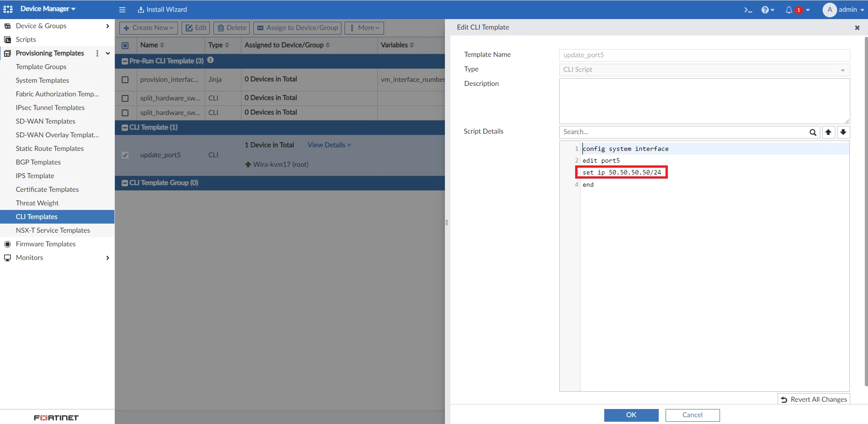Click the Install Wizard download icon
This screenshot has height=424, width=868.
[x=141, y=10]
